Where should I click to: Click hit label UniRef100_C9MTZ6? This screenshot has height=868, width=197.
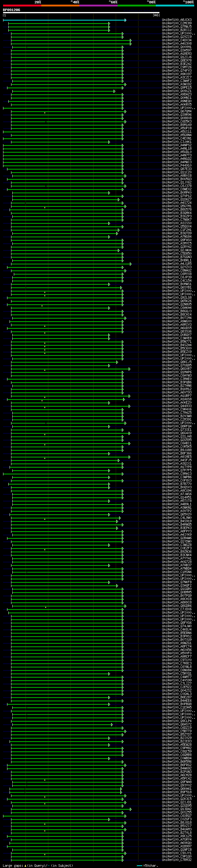click(177, 67)
